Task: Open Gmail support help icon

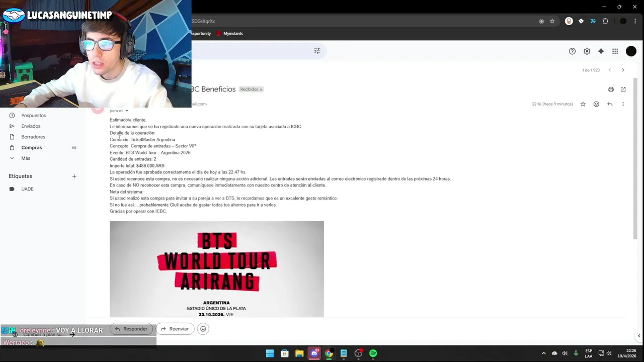Action: pyautogui.click(x=572, y=51)
